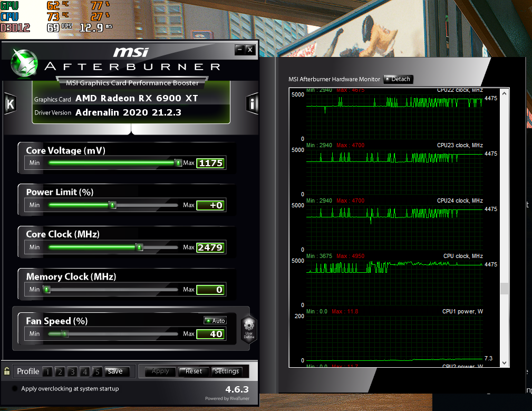This screenshot has height=411, width=532.
Task: Click the 'Memory Clock (MHz)' label
Action: coord(71,277)
